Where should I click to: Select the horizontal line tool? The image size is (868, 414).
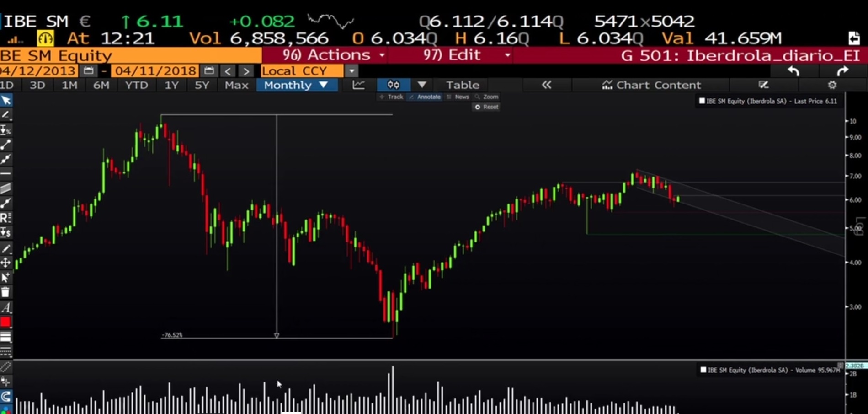coord(6,174)
